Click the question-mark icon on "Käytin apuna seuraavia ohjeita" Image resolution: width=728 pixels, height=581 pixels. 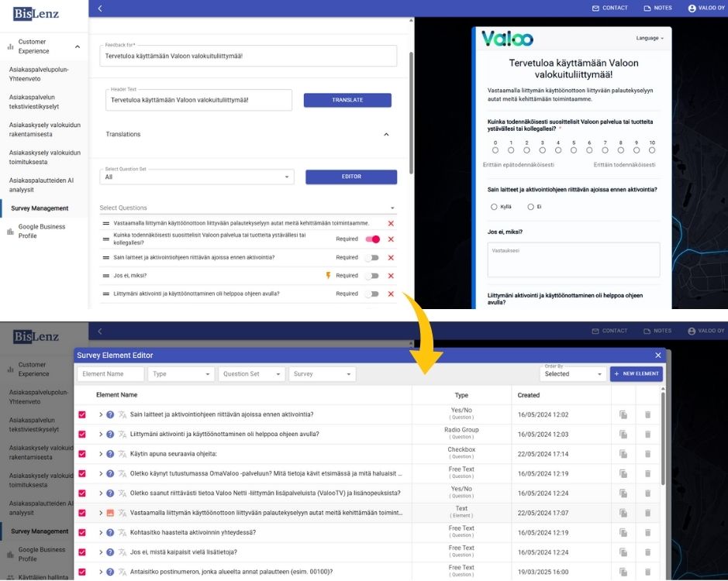pos(110,454)
